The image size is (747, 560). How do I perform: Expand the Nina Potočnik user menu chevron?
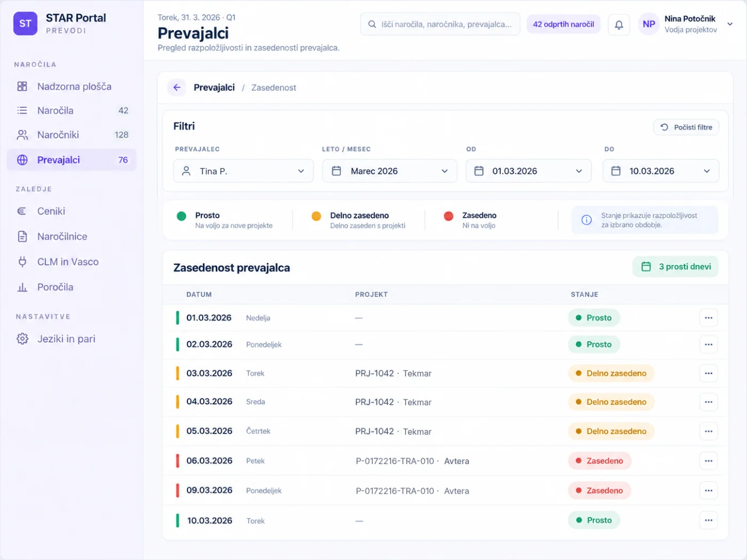730,24
